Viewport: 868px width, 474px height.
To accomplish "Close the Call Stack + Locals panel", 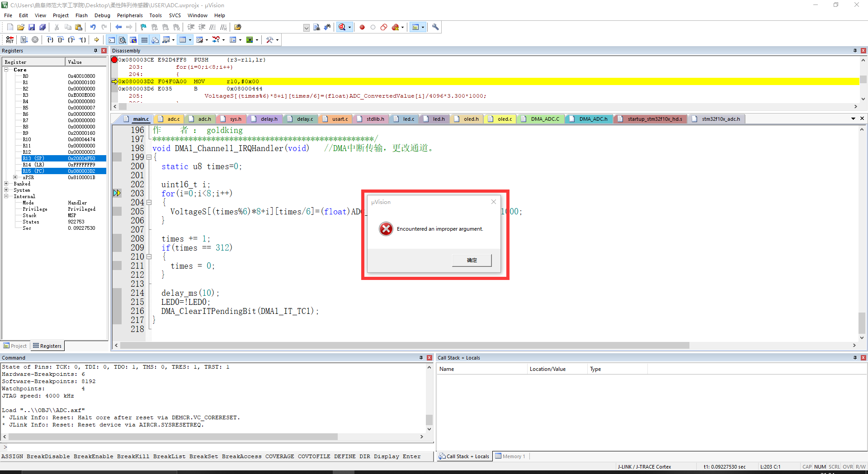I will pyautogui.click(x=863, y=358).
